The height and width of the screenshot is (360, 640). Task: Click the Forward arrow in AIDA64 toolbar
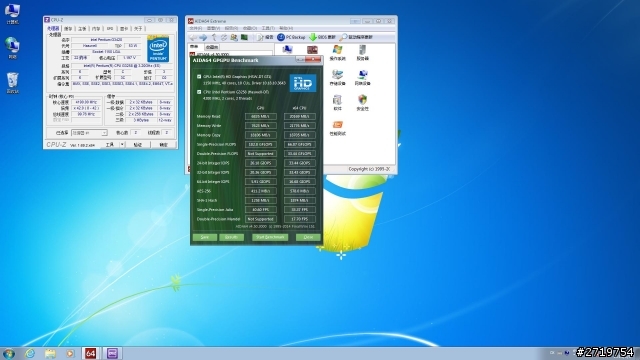203,38
